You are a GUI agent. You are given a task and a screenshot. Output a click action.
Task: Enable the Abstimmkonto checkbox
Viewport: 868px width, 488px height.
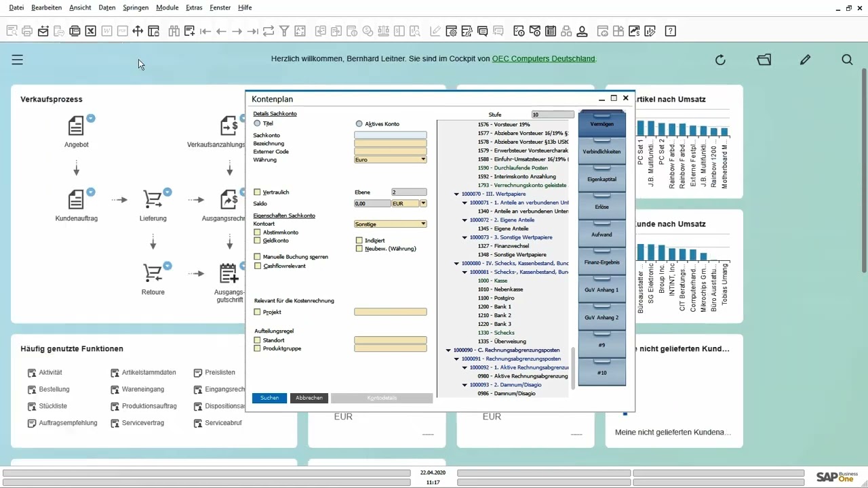point(257,232)
